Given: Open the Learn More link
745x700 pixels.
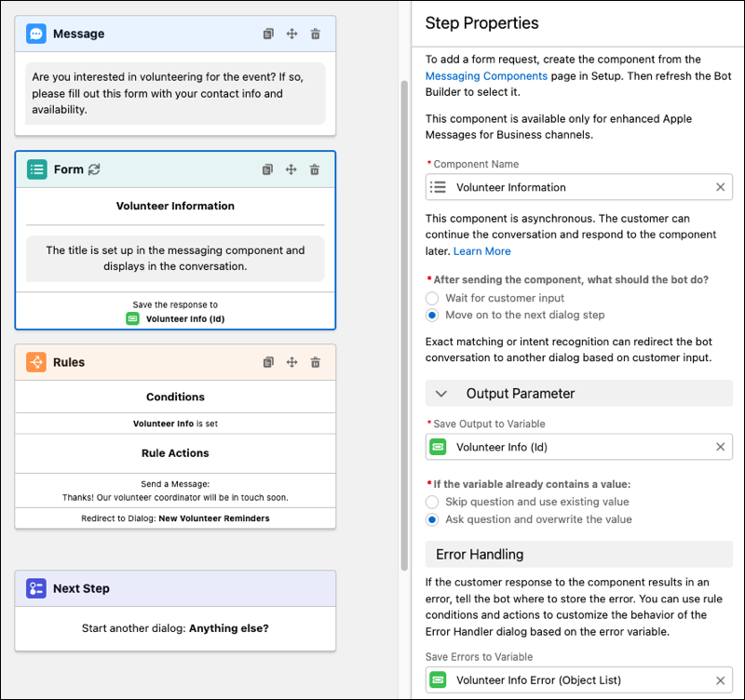Looking at the screenshot, I should click(481, 251).
